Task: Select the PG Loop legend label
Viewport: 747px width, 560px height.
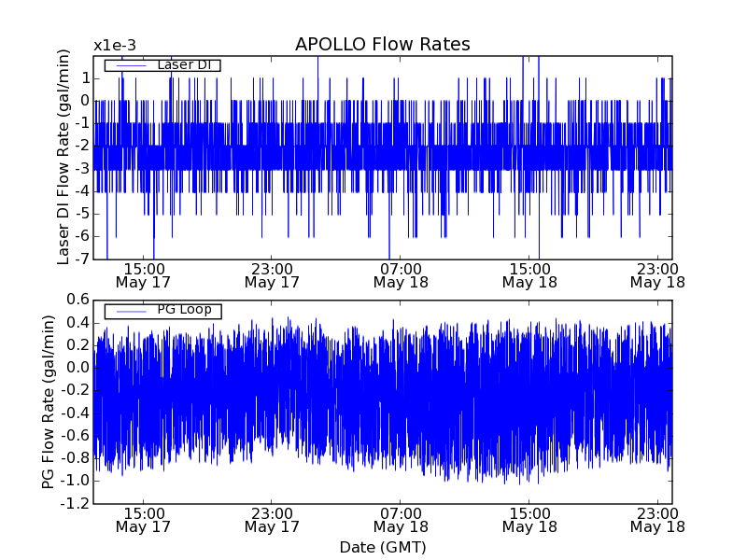Action: coord(183,310)
